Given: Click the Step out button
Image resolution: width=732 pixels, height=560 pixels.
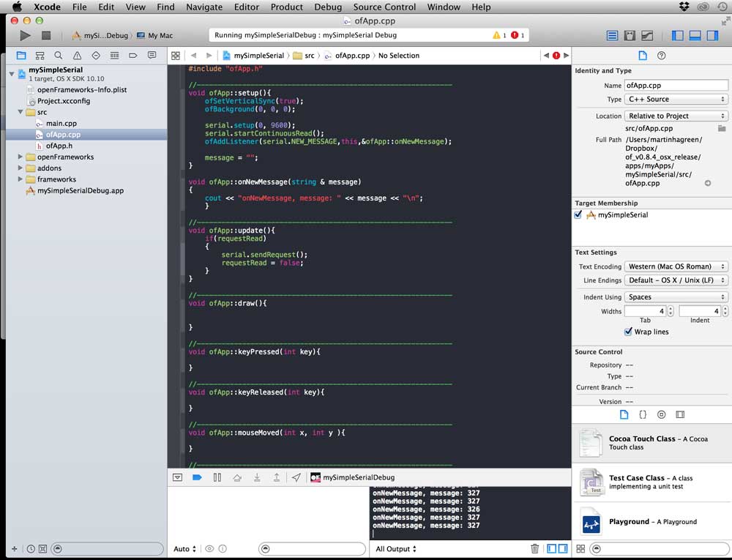Looking at the screenshot, I should pos(277,477).
